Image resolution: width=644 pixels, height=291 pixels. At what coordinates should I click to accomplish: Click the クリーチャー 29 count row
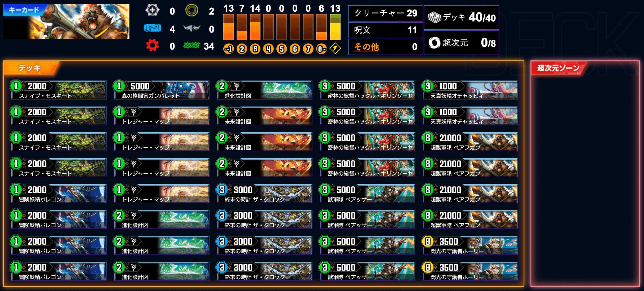(x=385, y=13)
